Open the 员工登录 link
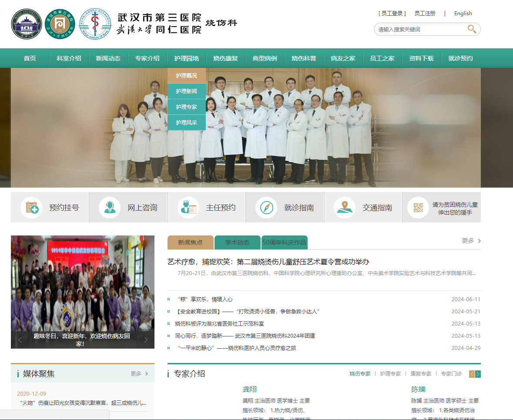 (392, 13)
